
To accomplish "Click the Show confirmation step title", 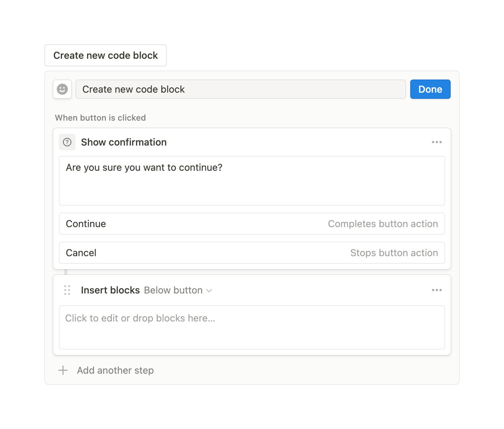I will click(x=124, y=142).
